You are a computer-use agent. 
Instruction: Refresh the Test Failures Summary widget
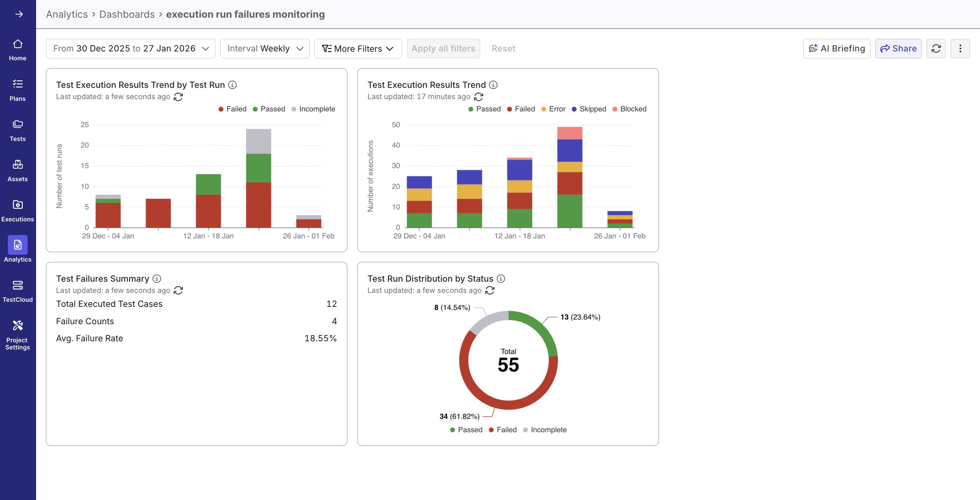coord(178,290)
